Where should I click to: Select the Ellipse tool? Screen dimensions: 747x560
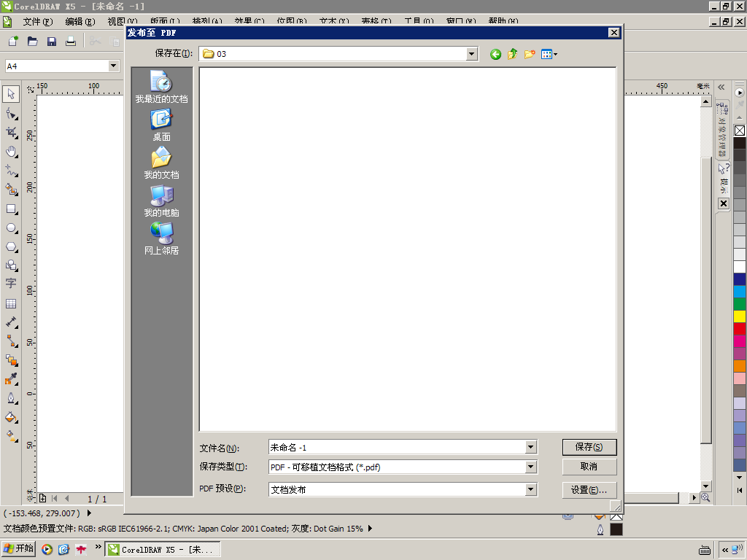pyautogui.click(x=12, y=228)
